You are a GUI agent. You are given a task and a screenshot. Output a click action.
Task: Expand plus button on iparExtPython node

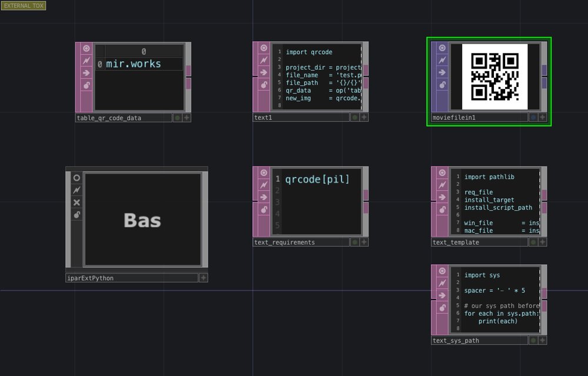tap(203, 278)
